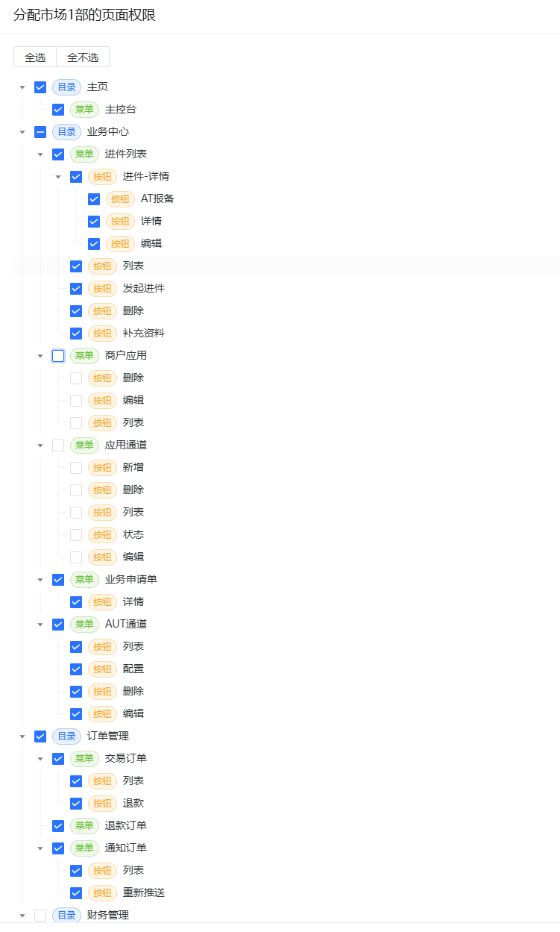Uncheck the 补充资料 checkbox
The height and width of the screenshot is (932, 560).
click(x=76, y=334)
